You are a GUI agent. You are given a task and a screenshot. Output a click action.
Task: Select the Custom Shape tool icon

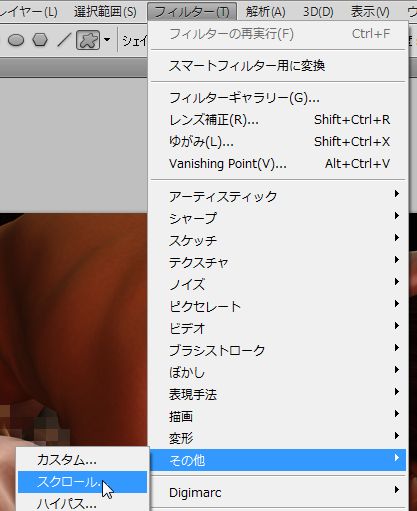point(88,40)
